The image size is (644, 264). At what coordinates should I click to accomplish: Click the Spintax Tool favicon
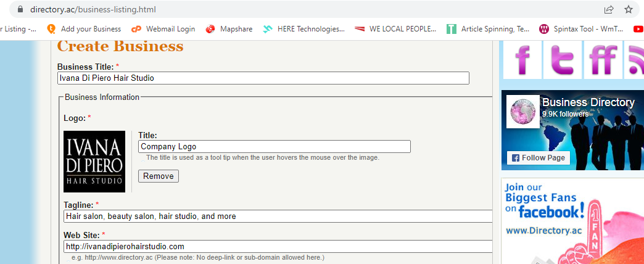pos(544,29)
